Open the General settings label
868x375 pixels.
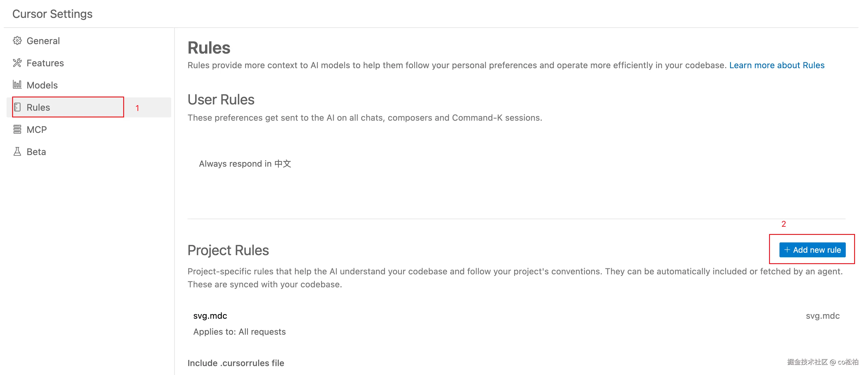(x=43, y=41)
